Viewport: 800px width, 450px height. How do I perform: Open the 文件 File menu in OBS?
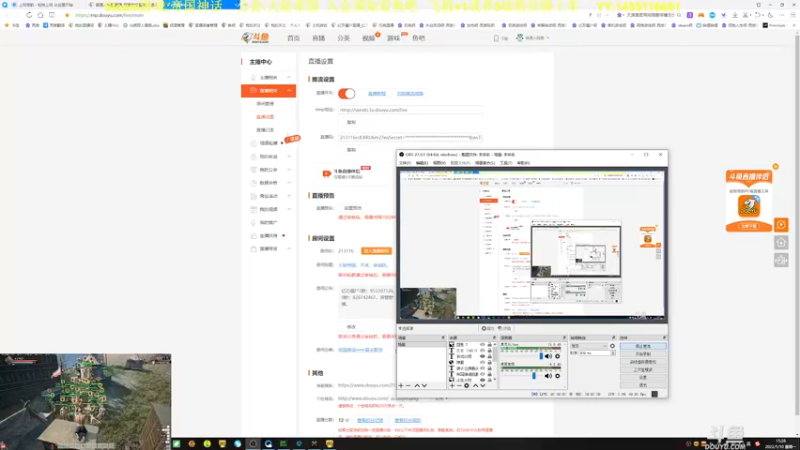(405, 163)
